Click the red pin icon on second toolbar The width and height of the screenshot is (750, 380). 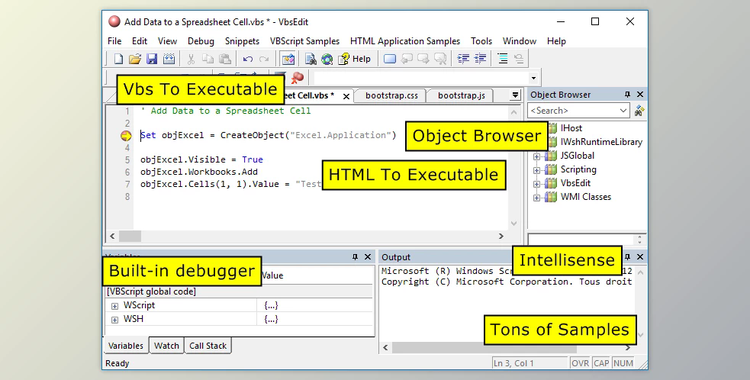pyautogui.click(x=298, y=78)
